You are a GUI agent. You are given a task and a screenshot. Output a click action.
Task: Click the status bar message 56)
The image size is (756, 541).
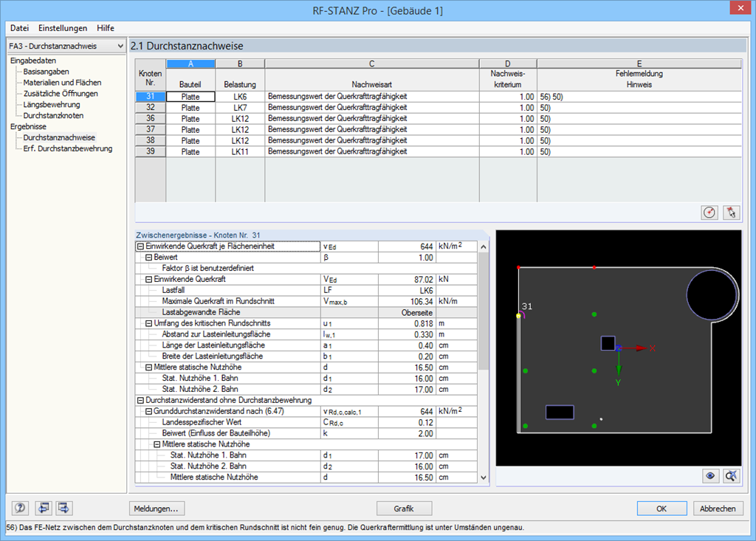pyautogui.click(x=265, y=528)
